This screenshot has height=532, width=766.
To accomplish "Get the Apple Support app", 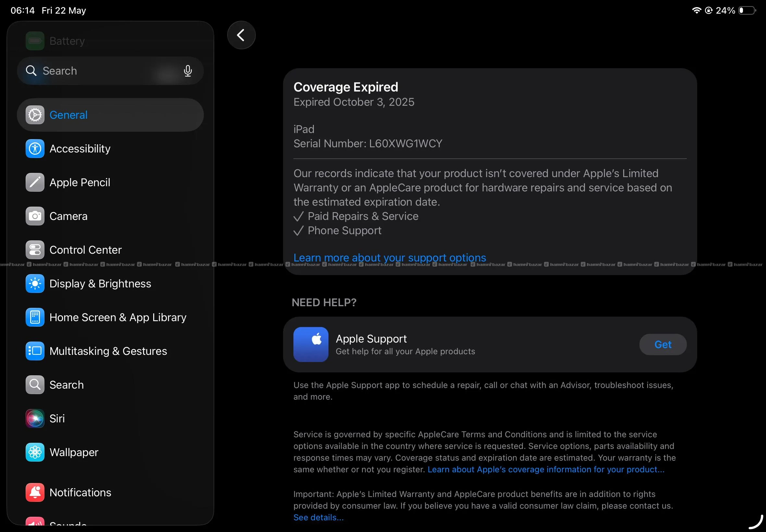I will click(663, 344).
